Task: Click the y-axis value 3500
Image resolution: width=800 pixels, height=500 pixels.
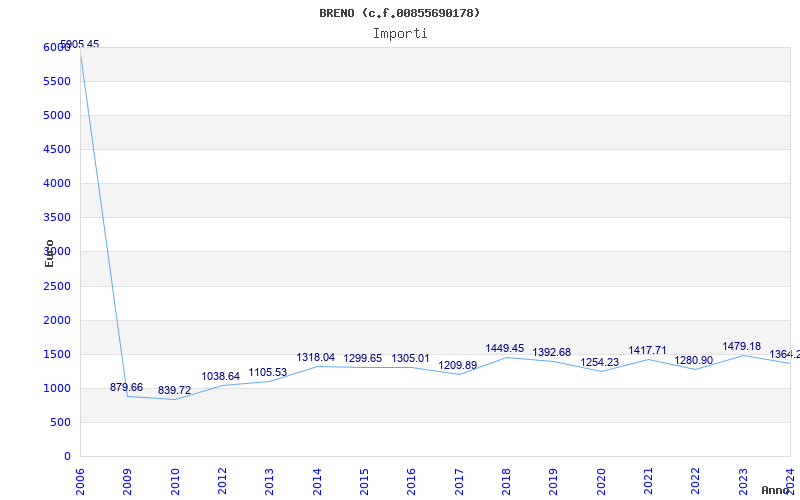Action: pos(57,217)
